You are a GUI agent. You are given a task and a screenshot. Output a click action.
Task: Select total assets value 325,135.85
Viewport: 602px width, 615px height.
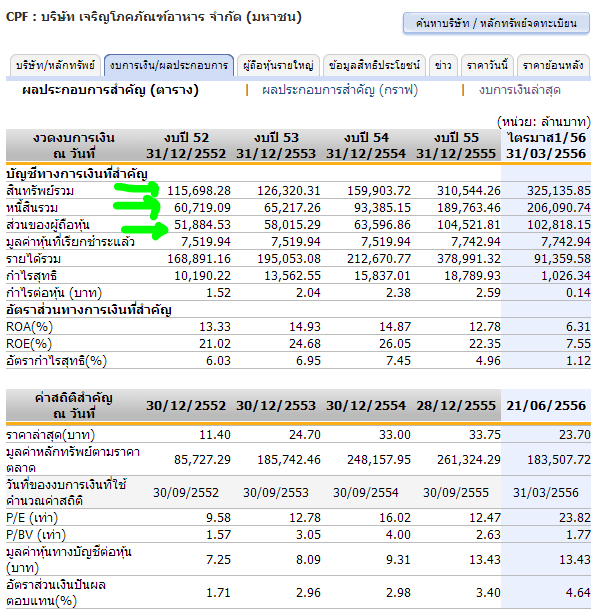coord(558,191)
